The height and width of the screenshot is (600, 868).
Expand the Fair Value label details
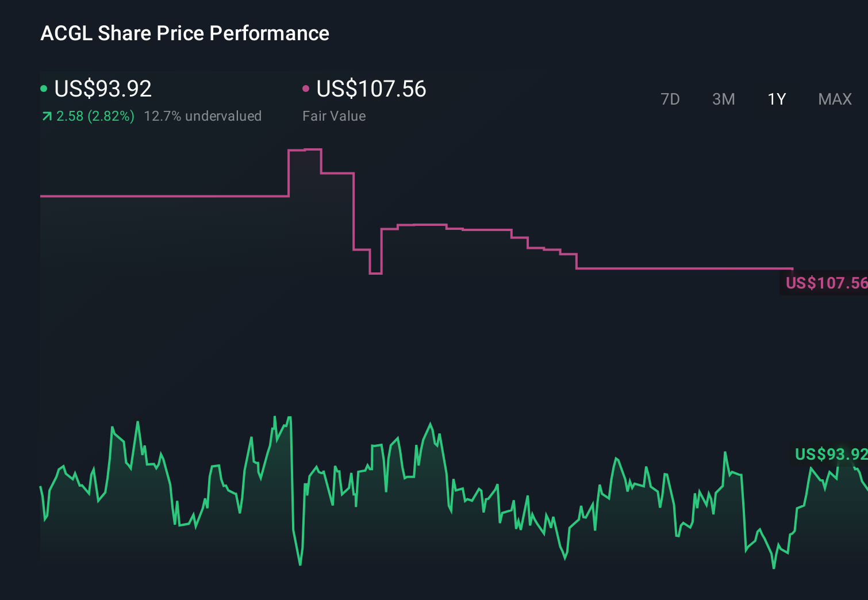coord(334,116)
